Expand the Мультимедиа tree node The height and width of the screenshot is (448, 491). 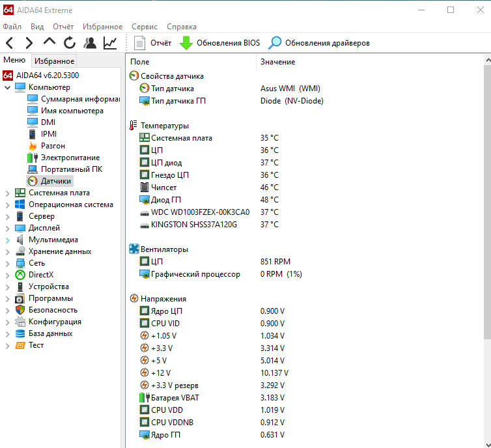[x=7, y=240]
